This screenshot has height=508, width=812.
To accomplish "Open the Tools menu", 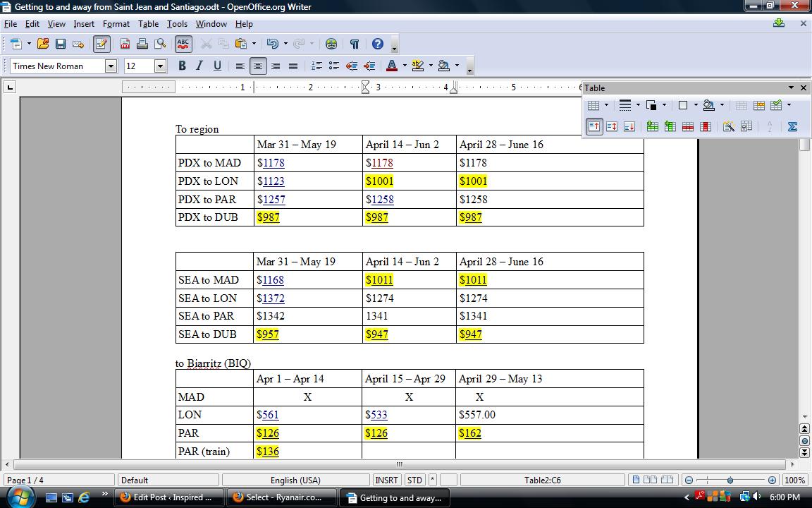I will [x=177, y=23].
